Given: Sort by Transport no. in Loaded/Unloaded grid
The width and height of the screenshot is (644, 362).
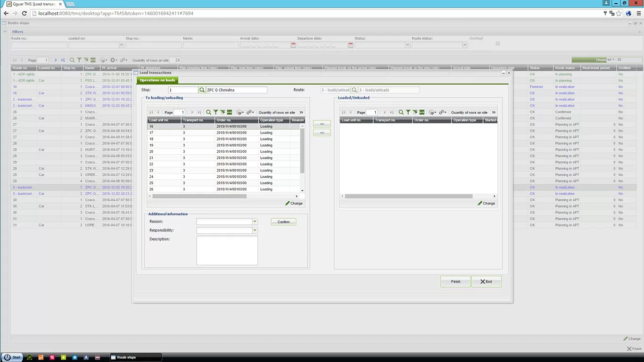Looking at the screenshot, I should click(x=393, y=120).
